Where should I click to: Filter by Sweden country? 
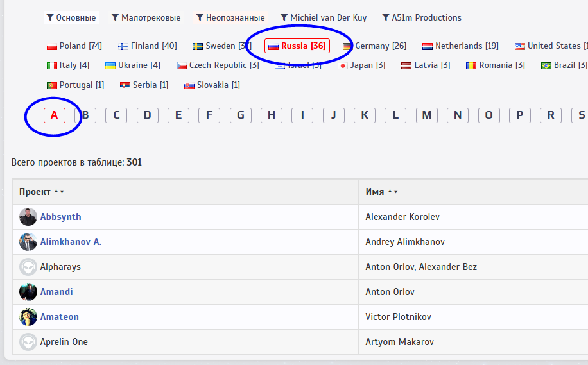click(x=221, y=46)
